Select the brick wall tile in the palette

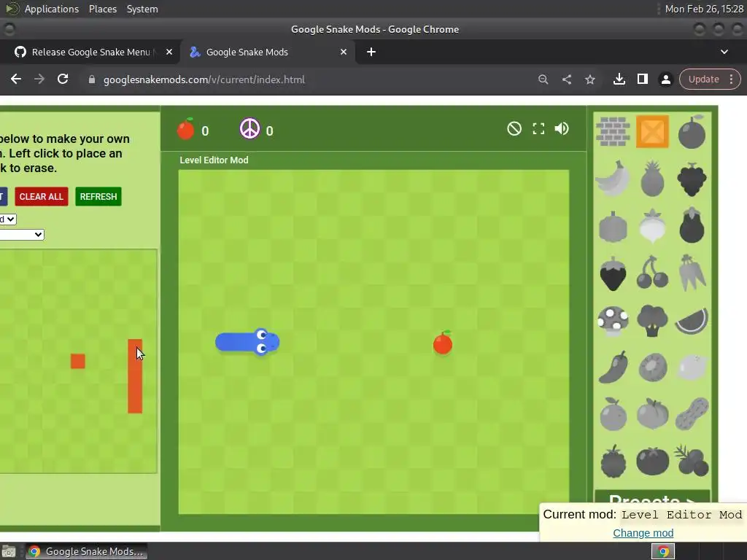coord(613,131)
